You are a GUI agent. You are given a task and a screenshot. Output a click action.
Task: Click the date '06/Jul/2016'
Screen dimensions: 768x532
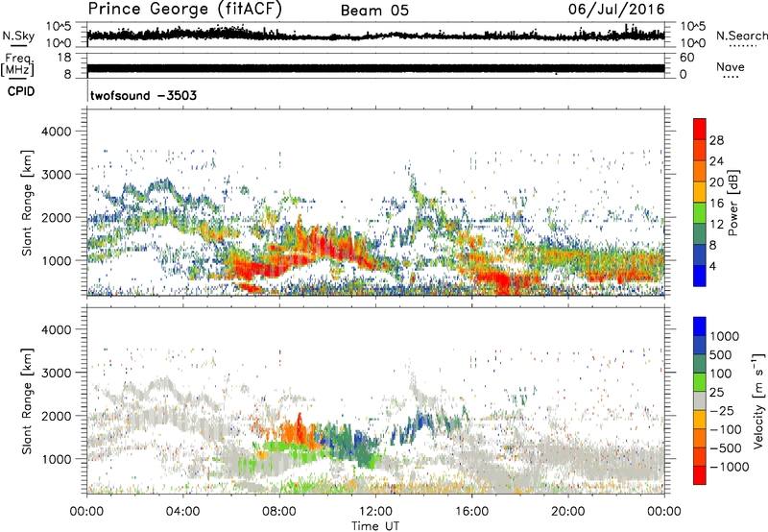pos(616,10)
